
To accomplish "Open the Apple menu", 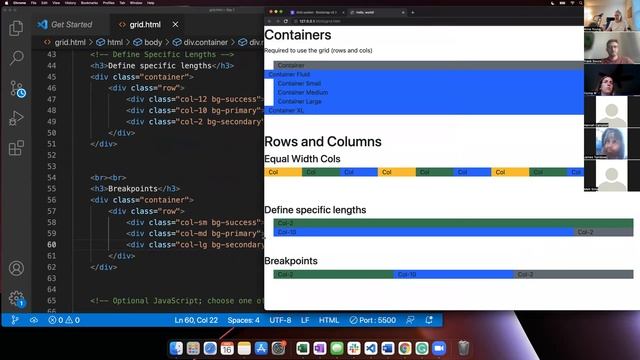I will (x=6, y=3).
